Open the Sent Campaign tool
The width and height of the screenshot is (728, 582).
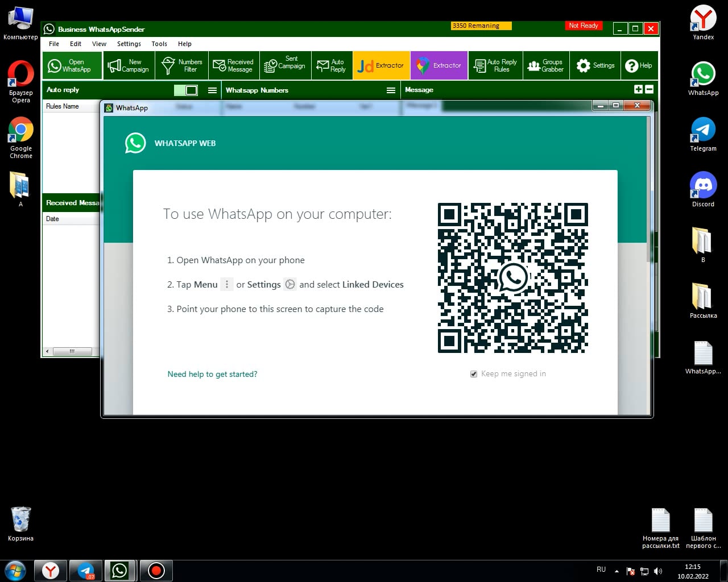click(286, 65)
